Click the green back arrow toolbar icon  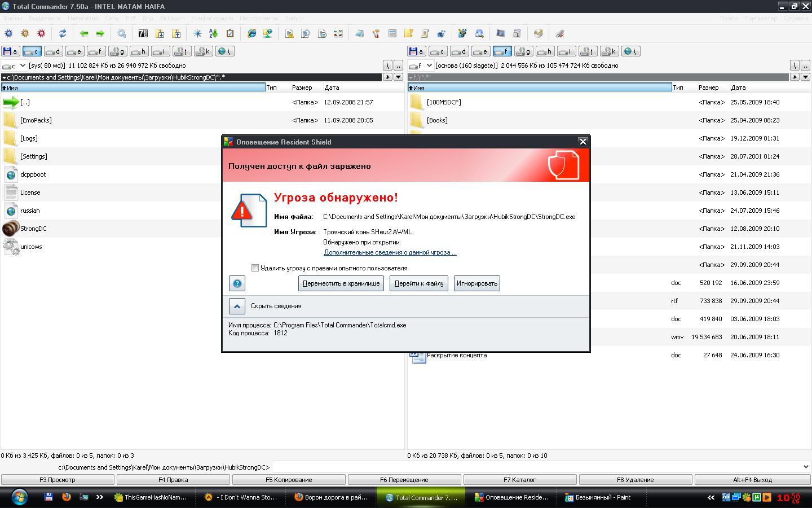coord(84,34)
